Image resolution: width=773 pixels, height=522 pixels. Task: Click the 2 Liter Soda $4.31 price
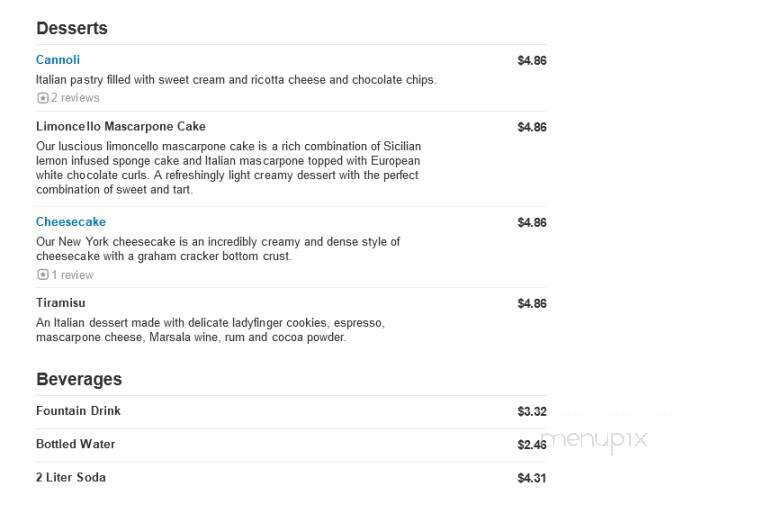tap(532, 478)
